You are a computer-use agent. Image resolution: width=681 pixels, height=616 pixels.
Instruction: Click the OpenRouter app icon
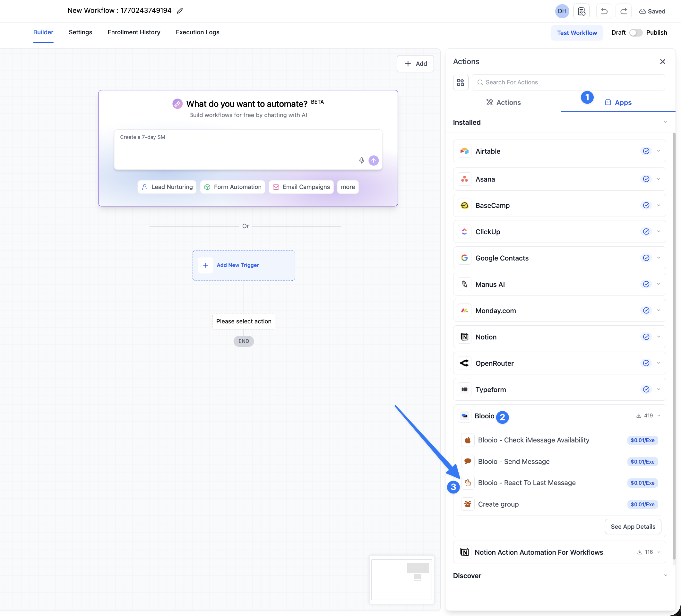pyautogui.click(x=464, y=364)
